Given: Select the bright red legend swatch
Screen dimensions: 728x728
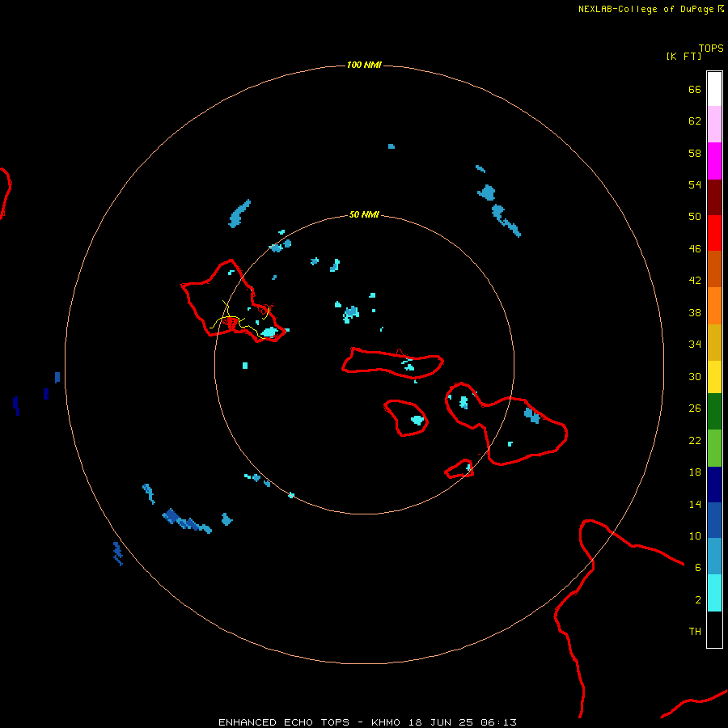Looking at the screenshot, I should (x=714, y=233).
